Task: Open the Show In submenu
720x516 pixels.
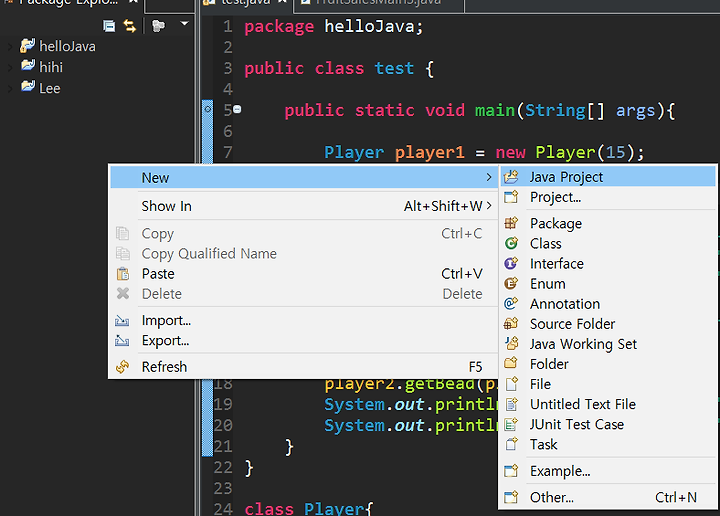Action: (304, 206)
